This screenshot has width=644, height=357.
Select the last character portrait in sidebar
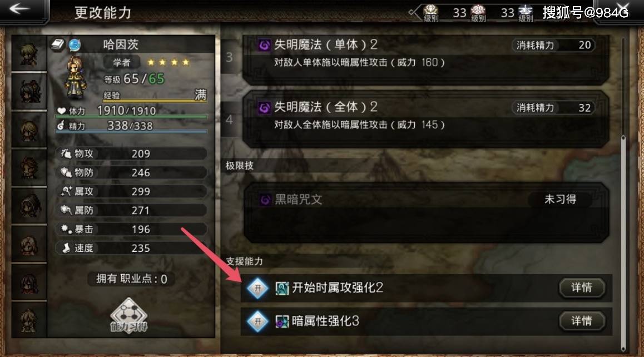click(x=29, y=320)
